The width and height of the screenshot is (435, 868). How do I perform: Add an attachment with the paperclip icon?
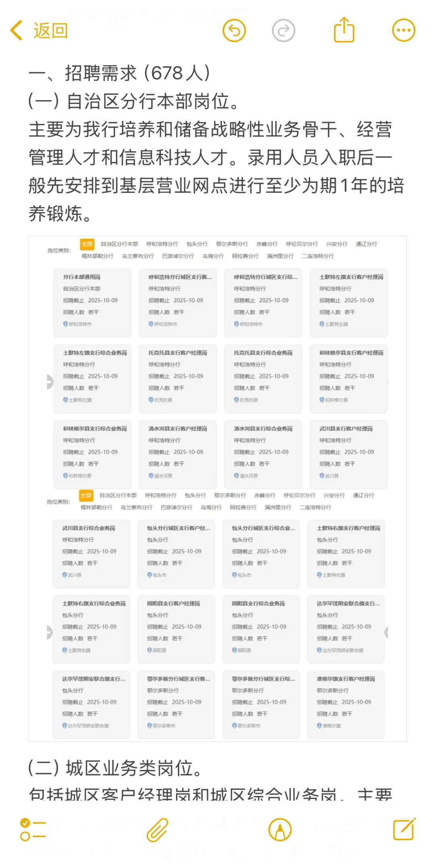pyautogui.click(x=157, y=830)
